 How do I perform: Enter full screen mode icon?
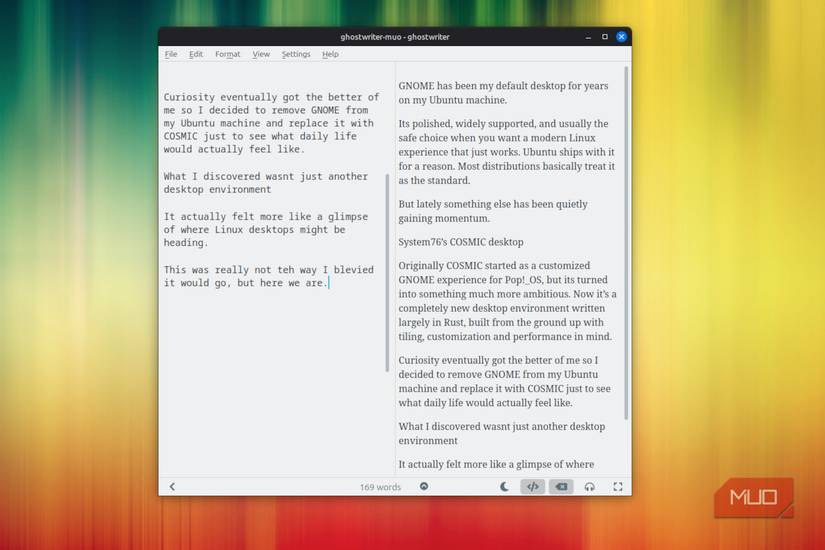click(618, 487)
